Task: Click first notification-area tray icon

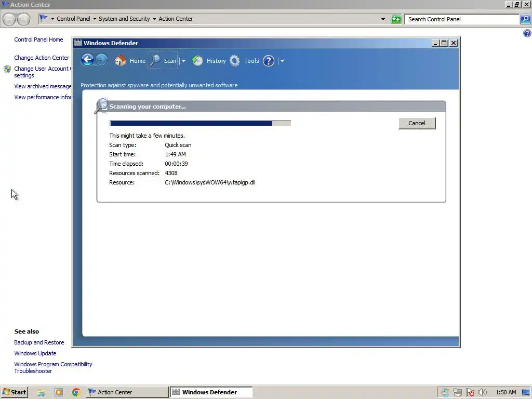Action: click(445, 393)
